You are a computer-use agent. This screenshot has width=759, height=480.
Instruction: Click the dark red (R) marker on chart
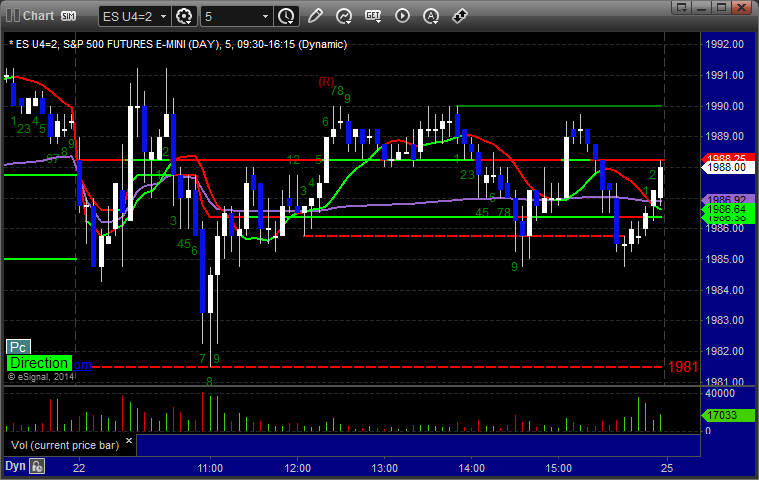click(326, 82)
